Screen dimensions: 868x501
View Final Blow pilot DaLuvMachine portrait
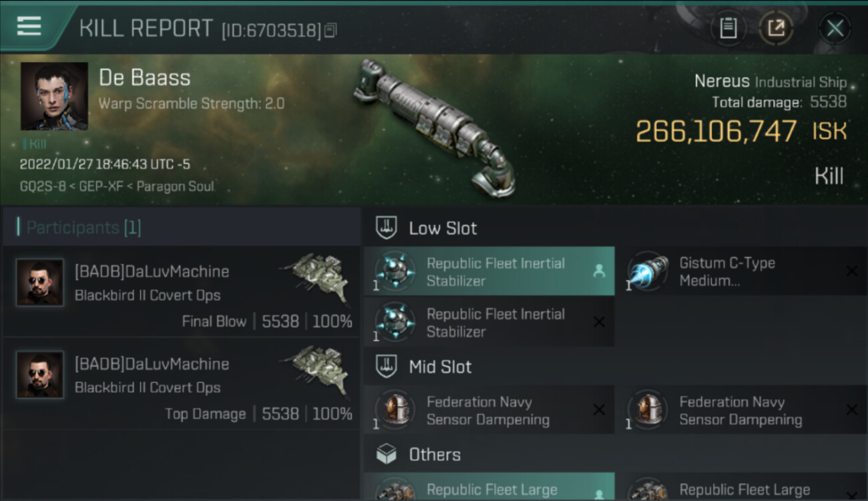[40, 283]
